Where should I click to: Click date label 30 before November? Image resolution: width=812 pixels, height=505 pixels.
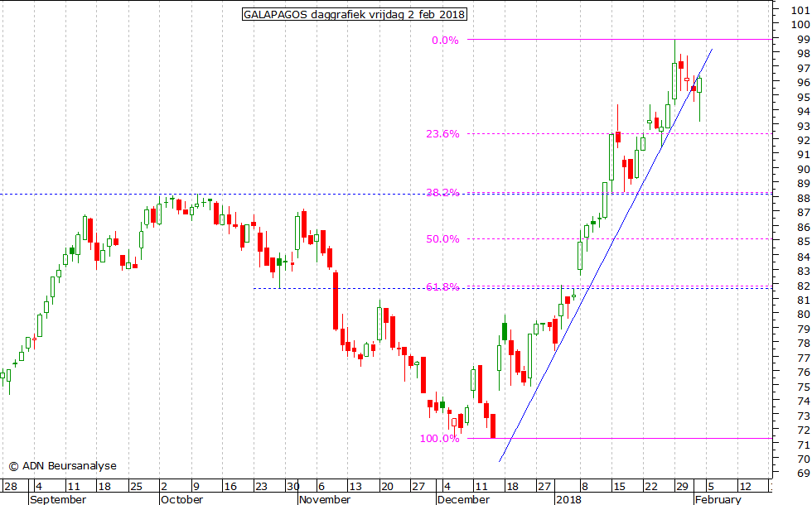pos(293,487)
